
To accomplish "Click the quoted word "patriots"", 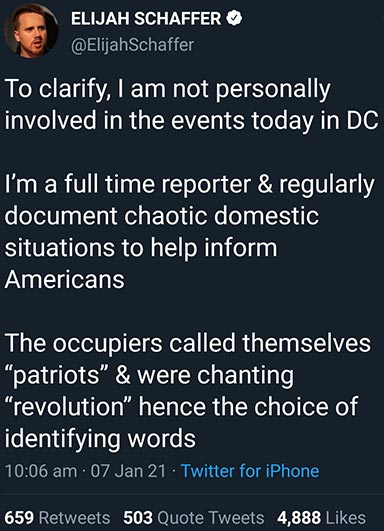I will point(57,376).
